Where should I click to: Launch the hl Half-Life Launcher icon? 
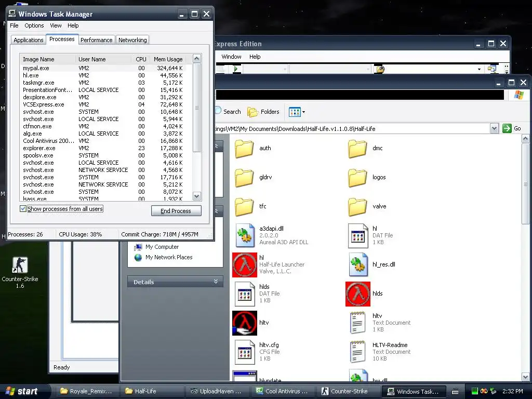(245, 264)
